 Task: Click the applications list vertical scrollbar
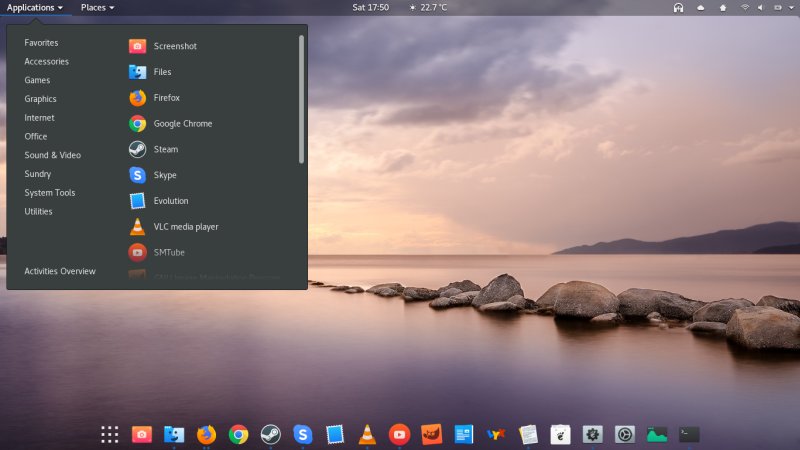click(x=301, y=100)
